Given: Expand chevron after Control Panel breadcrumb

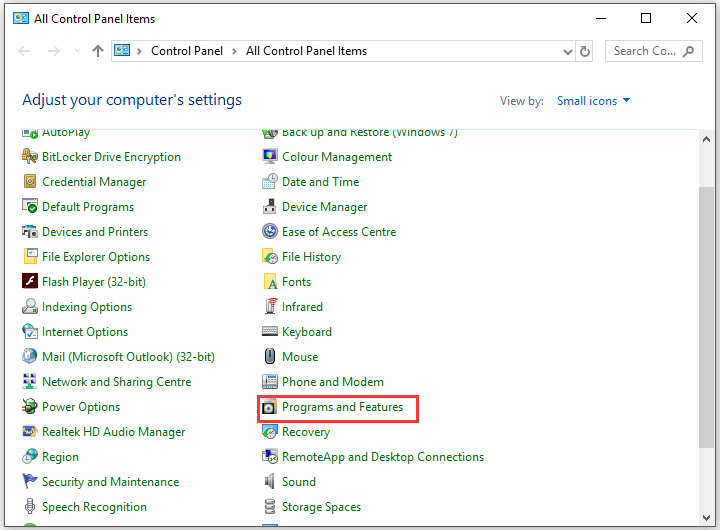Looking at the screenshot, I should tap(234, 51).
